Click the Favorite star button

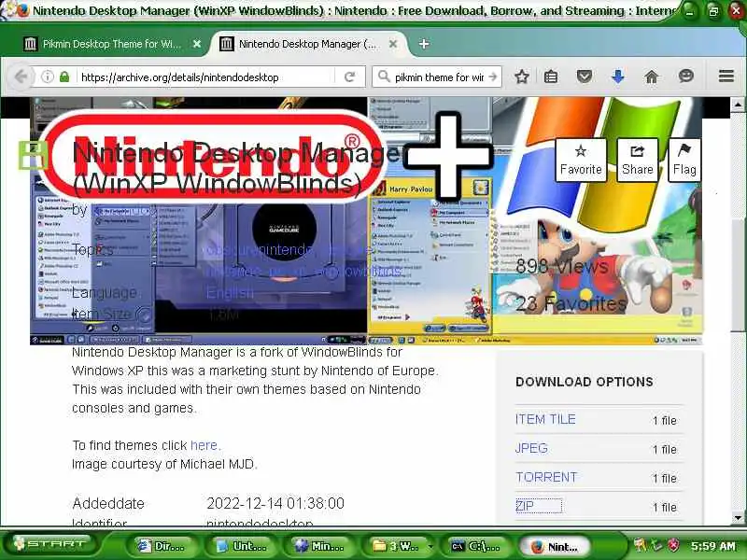click(581, 160)
